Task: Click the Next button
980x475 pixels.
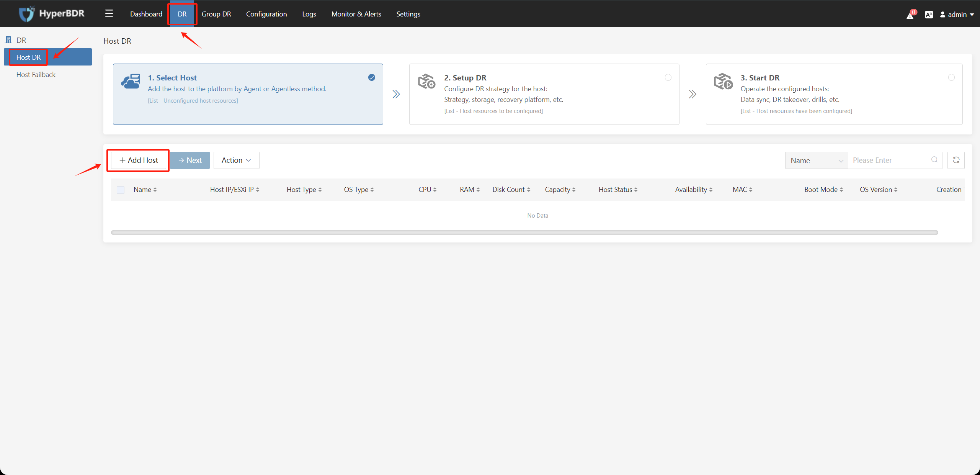Action: tap(190, 160)
